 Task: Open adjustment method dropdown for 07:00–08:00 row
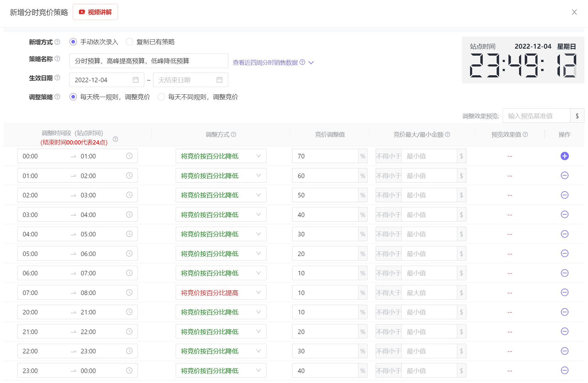click(x=221, y=293)
